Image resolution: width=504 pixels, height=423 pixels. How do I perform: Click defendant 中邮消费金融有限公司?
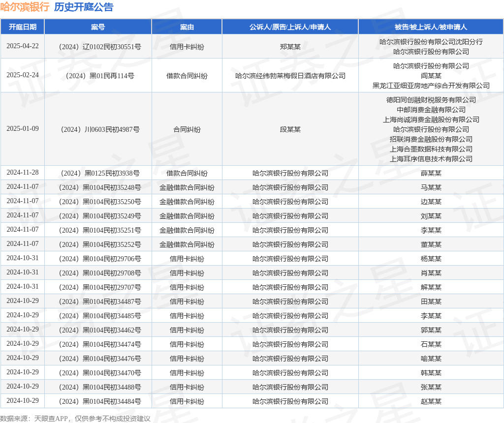click(x=431, y=110)
